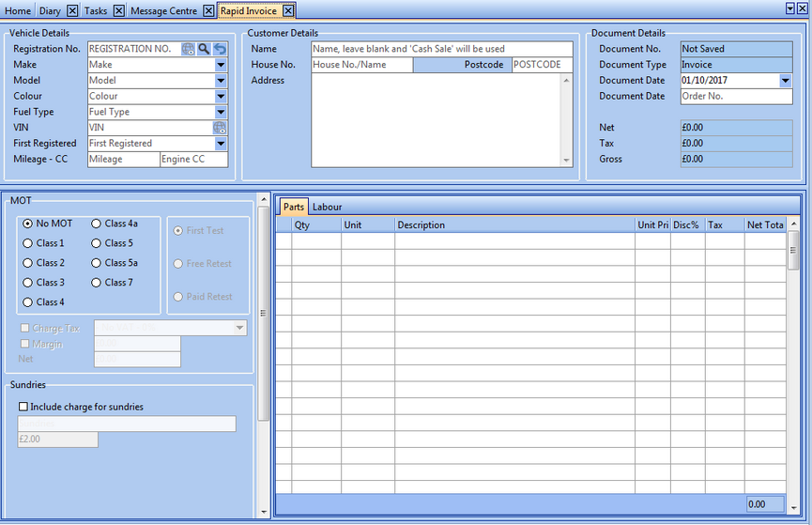
Task: Click the Disc% column header
Action: click(688, 224)
